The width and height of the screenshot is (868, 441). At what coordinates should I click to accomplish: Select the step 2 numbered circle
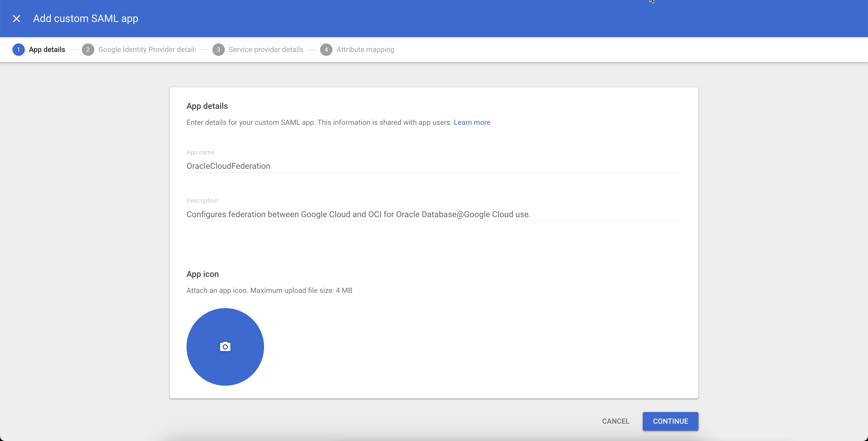coord(88,50)
